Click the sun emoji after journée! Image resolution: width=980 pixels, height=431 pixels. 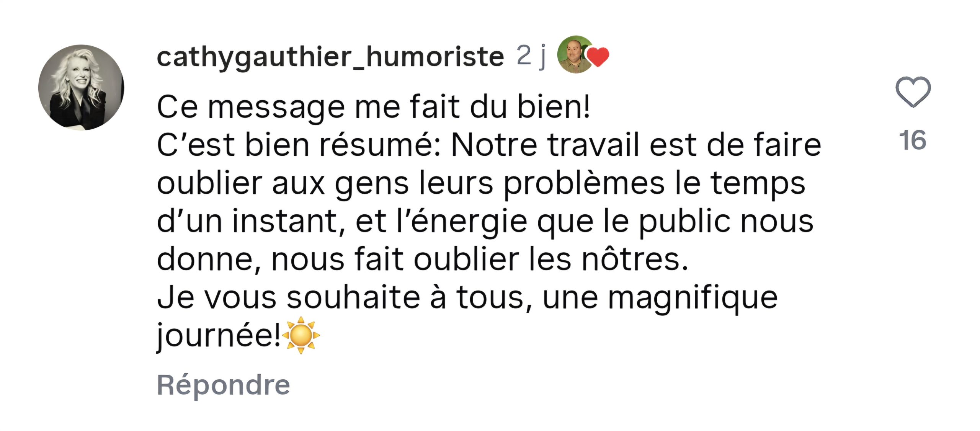pos(301,335)
